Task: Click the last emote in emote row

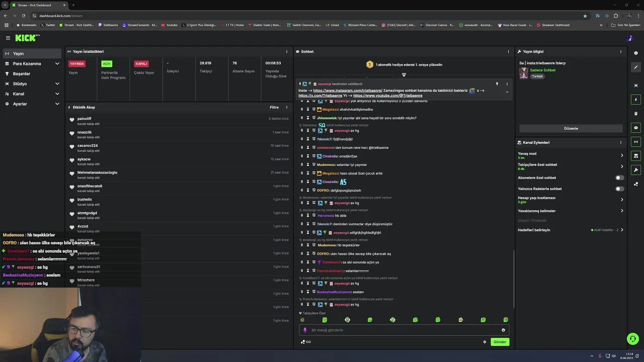Action: click(506, 320)
